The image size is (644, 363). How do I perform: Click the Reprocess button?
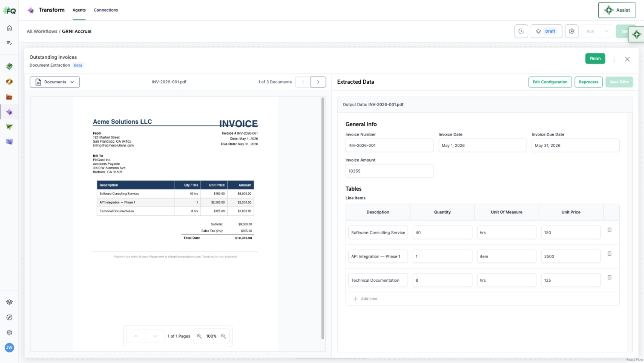588,82
